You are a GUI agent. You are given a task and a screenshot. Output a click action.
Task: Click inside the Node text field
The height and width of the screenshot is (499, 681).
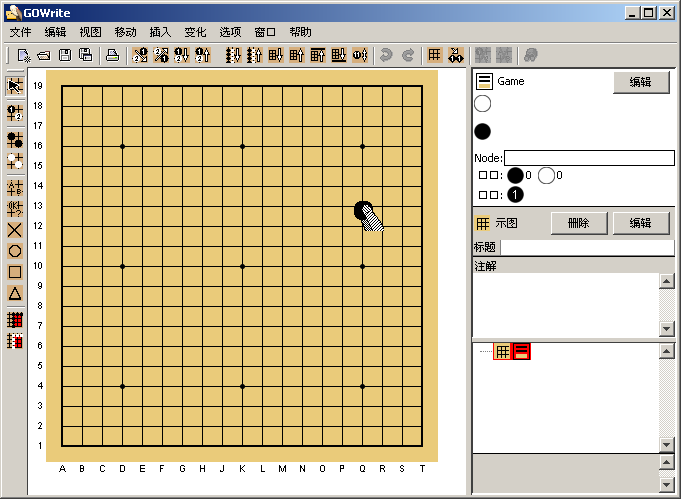coord(589,158)
